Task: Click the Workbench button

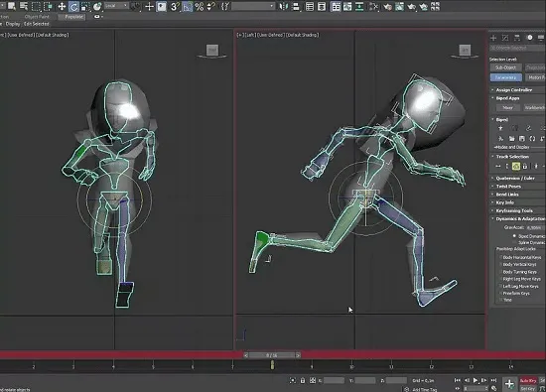Action: (x=534, y=107)
